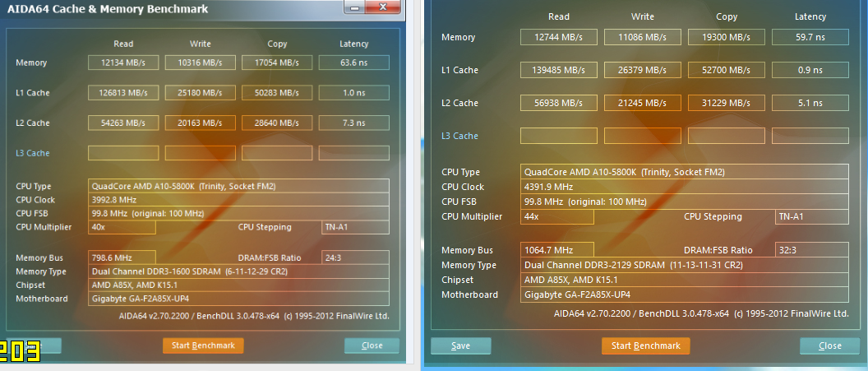The image size is (868, 371).
Task: Select the 11086 MB/s memory write value
Action: [642, 37]
